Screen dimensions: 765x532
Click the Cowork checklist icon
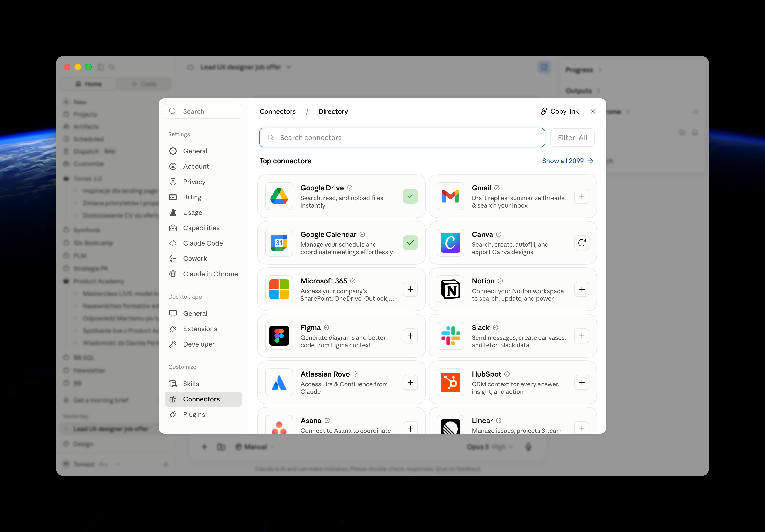point(173,259)
